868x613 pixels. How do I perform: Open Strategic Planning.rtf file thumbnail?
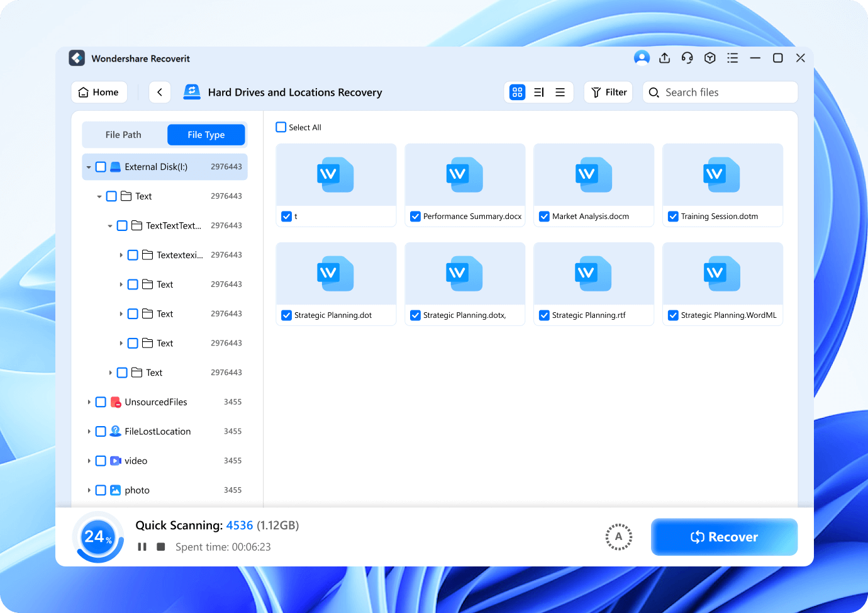tap(594, 274)
